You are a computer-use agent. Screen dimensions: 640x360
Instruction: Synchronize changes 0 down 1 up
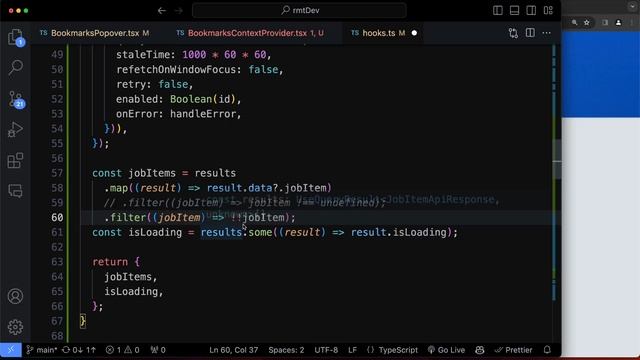[x=79, y=350]
